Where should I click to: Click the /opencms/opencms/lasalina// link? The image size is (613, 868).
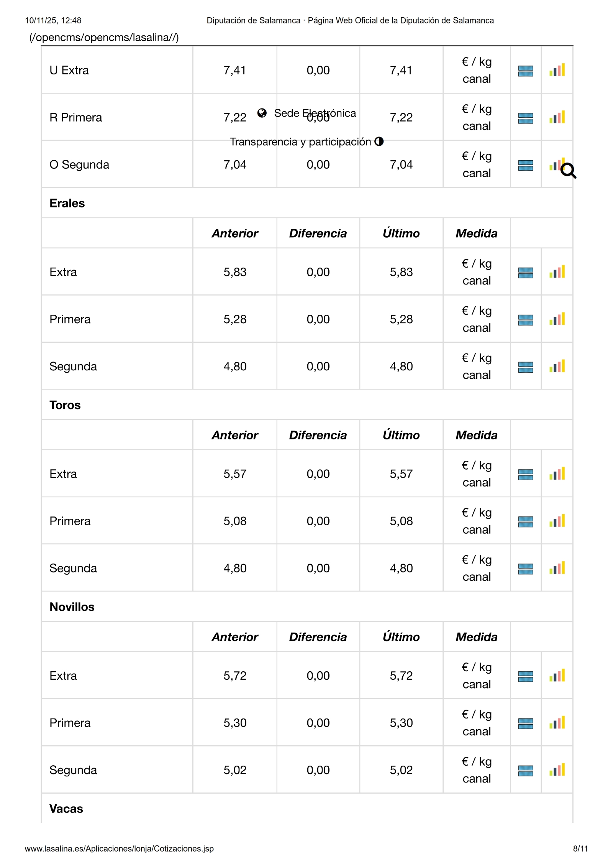[x=104, y=37]
